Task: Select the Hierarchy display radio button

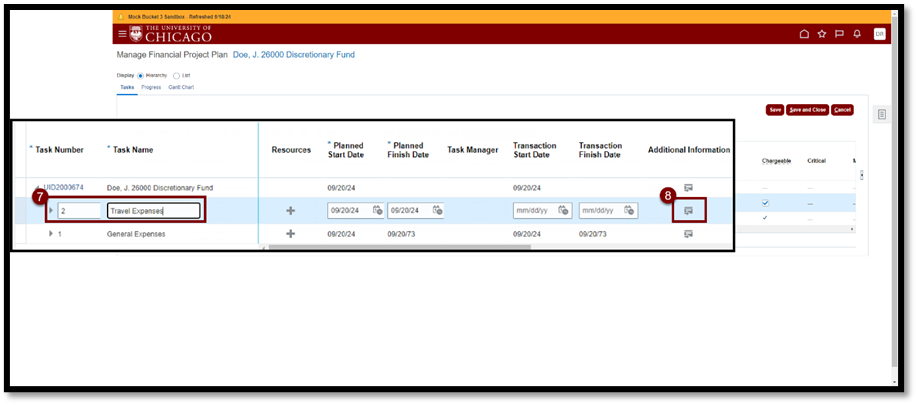Action: click(x=140, y=75)
